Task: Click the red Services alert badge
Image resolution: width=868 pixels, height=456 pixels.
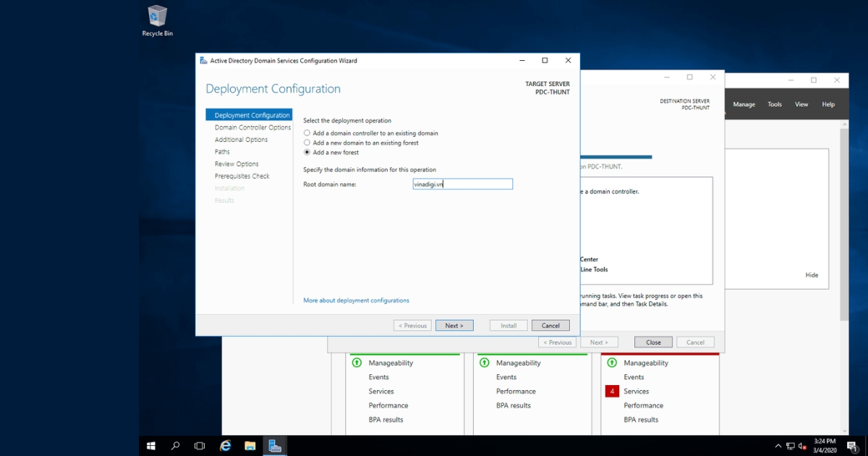Action: 613,391
